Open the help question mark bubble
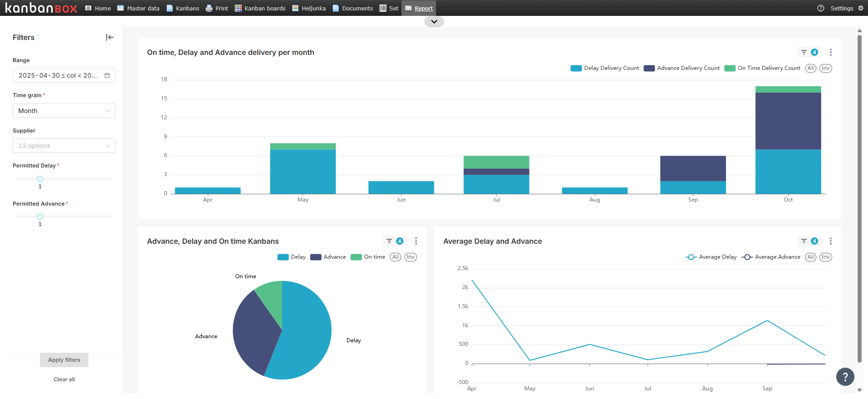 point(845,376)
